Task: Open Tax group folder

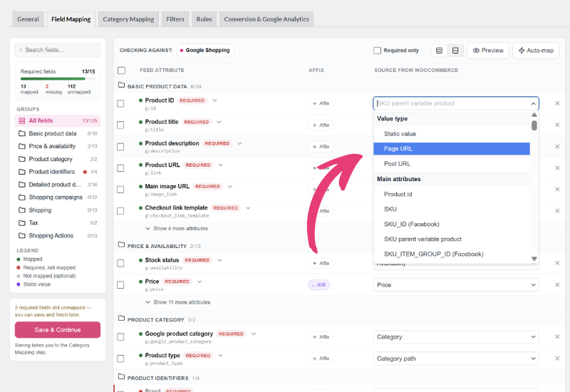Action: point(58,223)
